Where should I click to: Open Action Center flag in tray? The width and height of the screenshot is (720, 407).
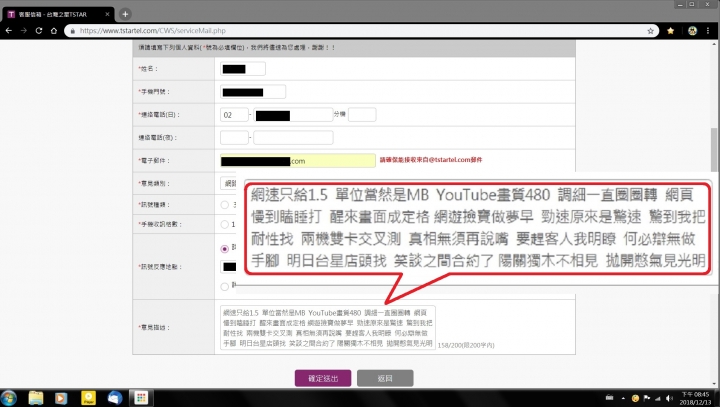(647, 398)
